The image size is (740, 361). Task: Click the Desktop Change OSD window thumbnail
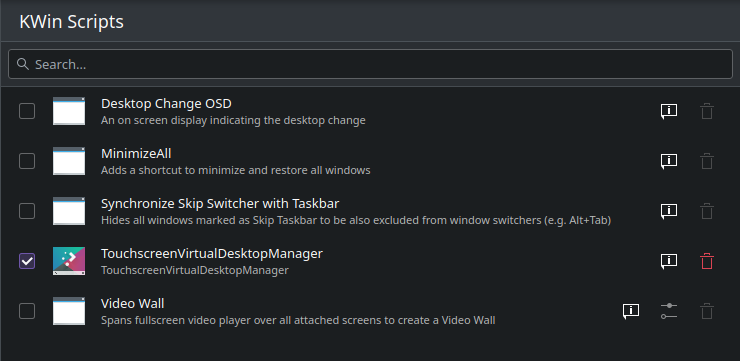[69, 111]
